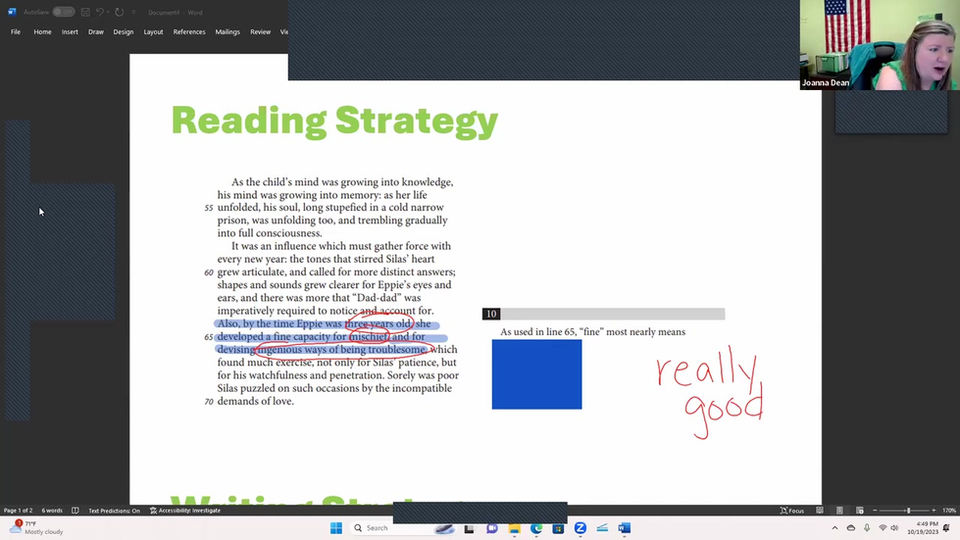Open the clock showing 4:49 PM
Screen dimensions: 960x540
point(923,528)
